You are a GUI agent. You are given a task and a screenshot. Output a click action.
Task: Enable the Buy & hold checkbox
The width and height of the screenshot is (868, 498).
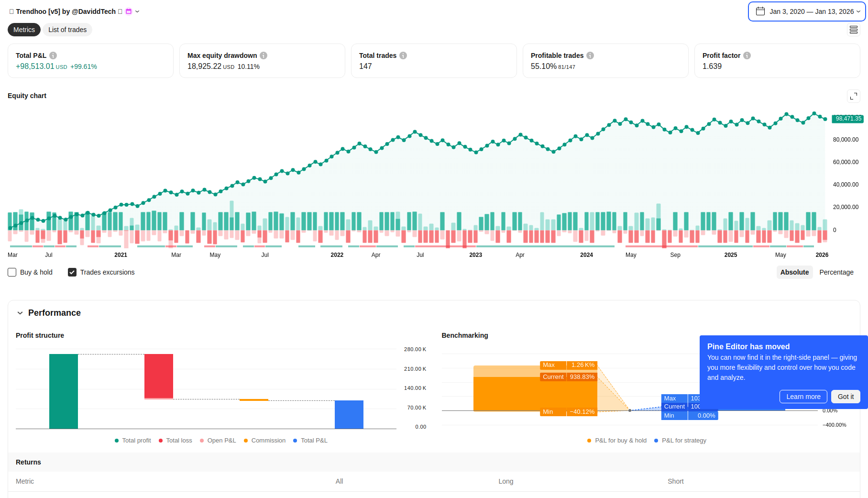coord(12,272)
